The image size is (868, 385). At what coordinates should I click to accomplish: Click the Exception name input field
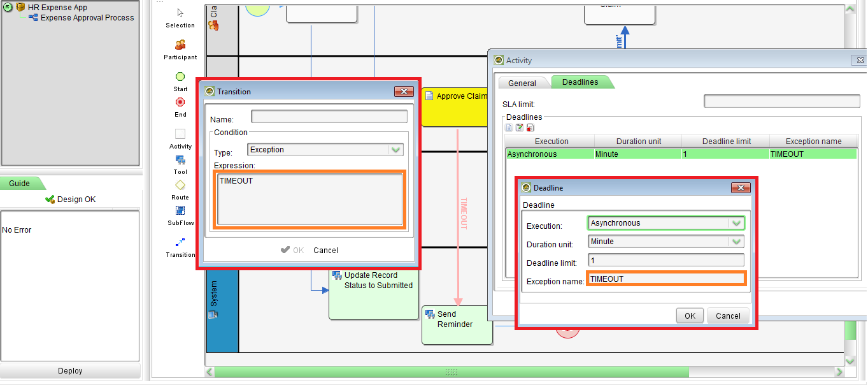tap(665, 279)
